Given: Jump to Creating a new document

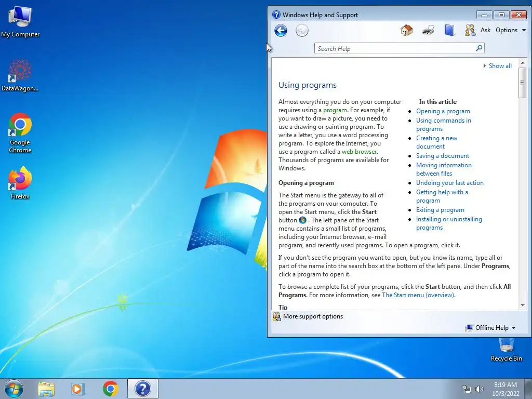Looking at the screenshot, I should click(436, 142).
